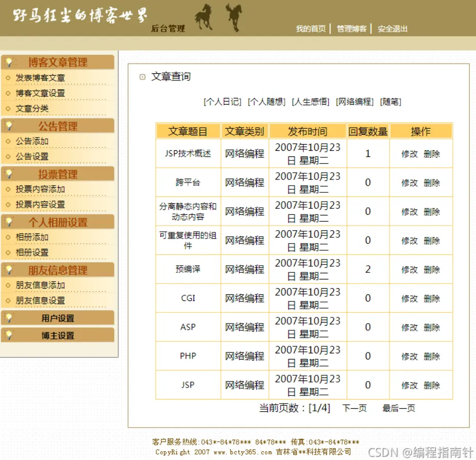Open 公告设置 in sidebar
This screenshot has height=460, width=476.
coord(32,156)
